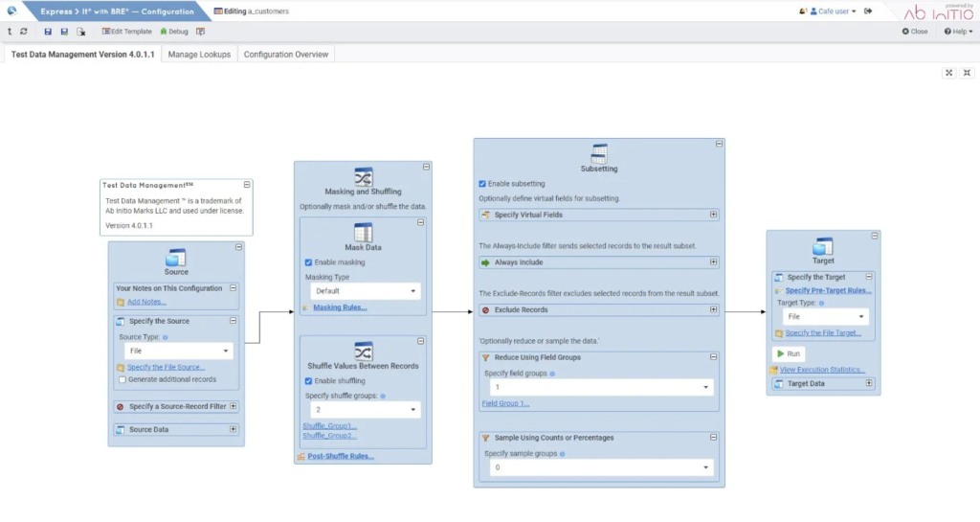Open the Target Type File dropdown
The height and width of the screenshot is (522, 980).
[826, 316]
